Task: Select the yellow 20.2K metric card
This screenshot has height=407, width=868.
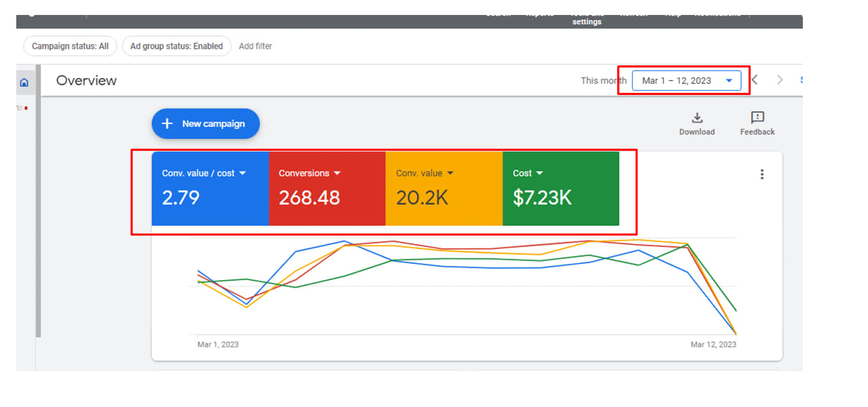Action: (443, 197)
